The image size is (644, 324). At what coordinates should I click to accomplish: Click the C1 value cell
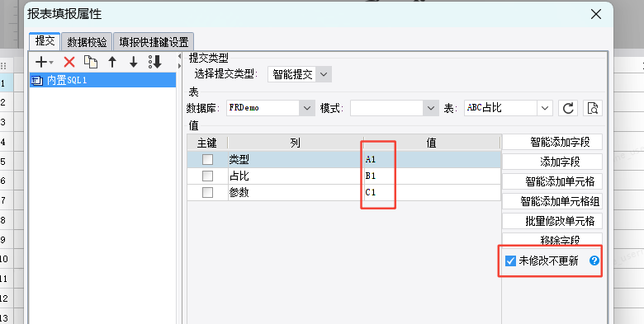(x=432, y=192)
